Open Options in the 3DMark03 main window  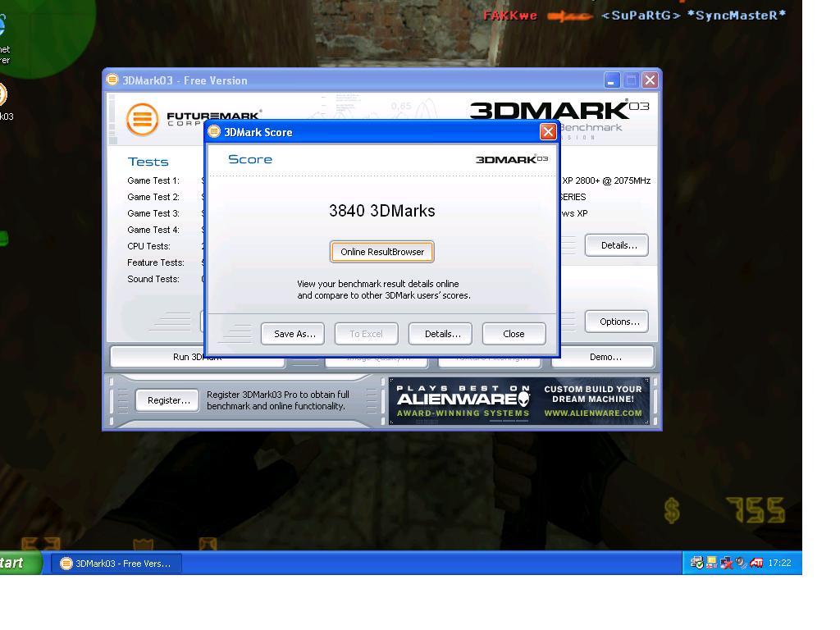point(617,322)
